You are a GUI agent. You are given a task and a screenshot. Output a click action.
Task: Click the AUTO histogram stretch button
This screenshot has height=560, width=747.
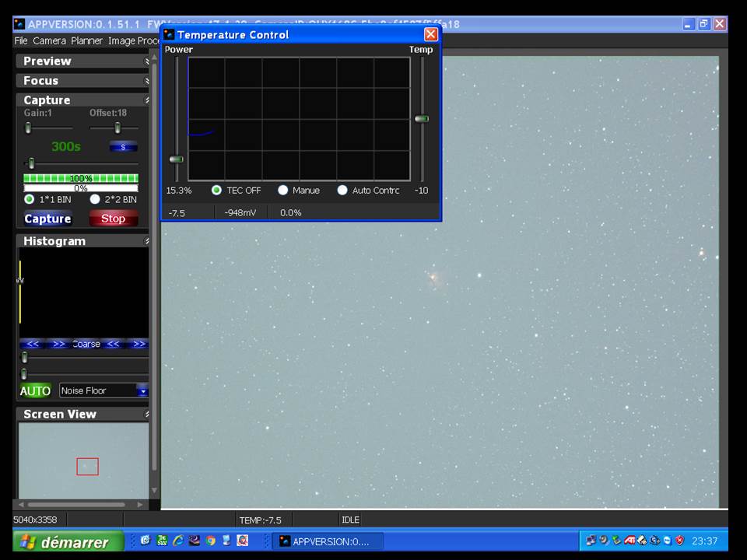[35, 390]
